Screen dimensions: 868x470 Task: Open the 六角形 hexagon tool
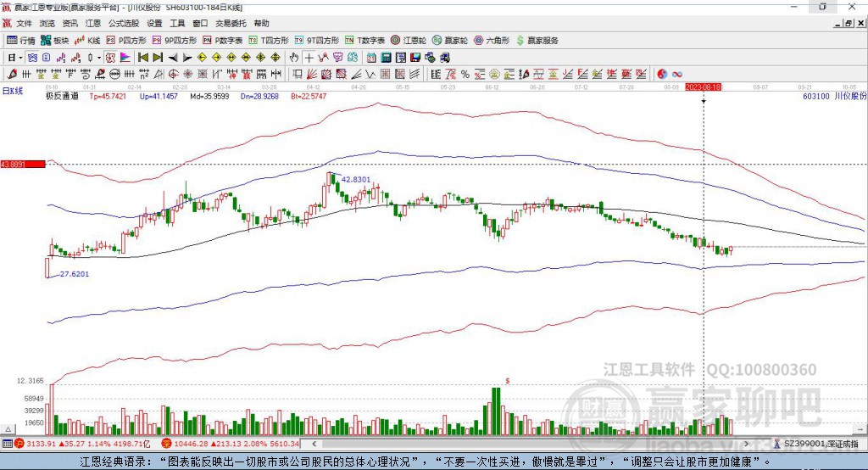(492, 41)
